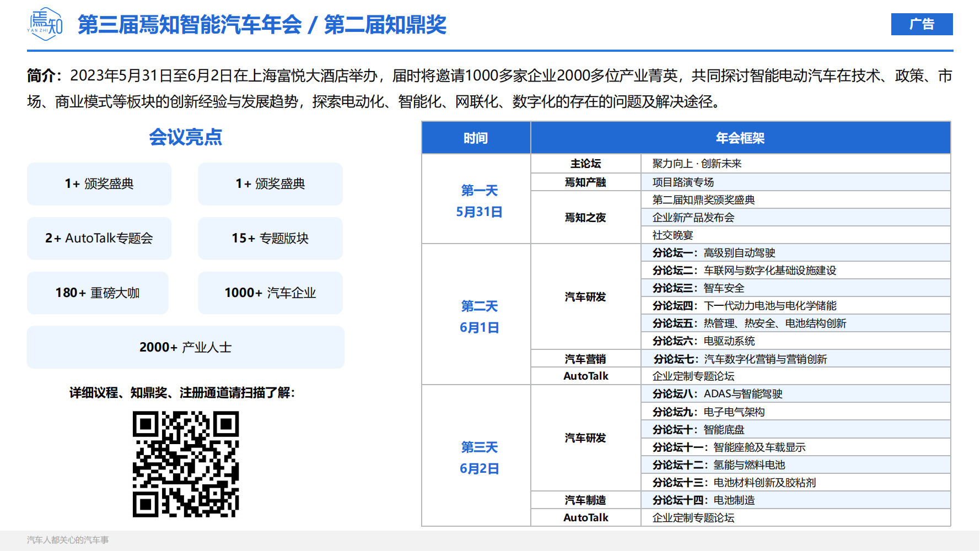980x551 pixels.
Task: Click 分论坛五：热管理、热安全、电池结构创新
Action: [x=796, y=323]
